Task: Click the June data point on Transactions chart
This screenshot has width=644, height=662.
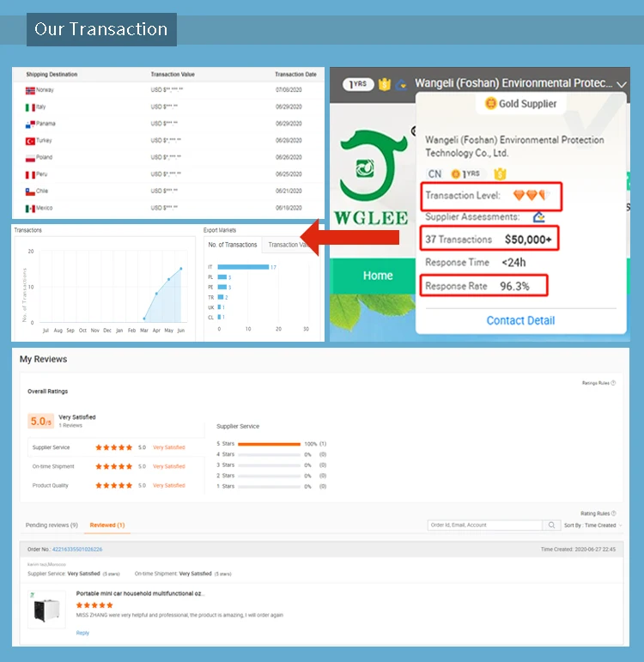Action: tap(181, 269)
